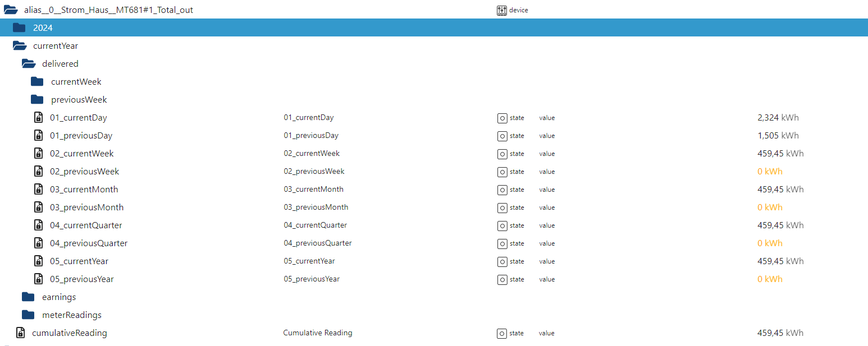Screen dimensions: 868x346
Task: Click the state type icon in the 01_currentDay row
Action: click(x=502, y=118)
